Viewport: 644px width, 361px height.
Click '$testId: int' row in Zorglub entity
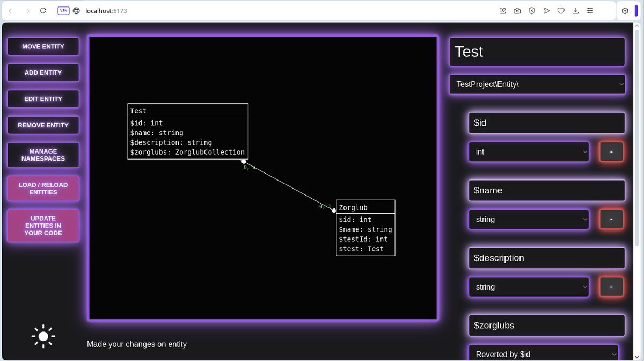pos(363,239)
